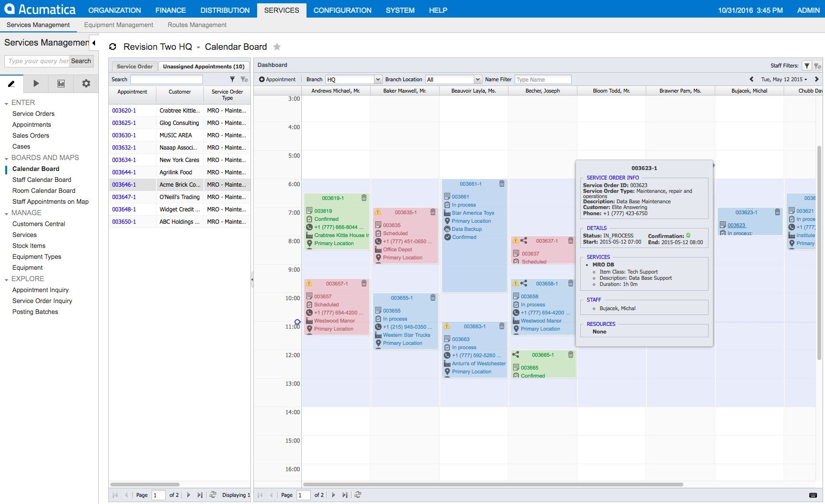This screenshot has height=504, width=825.
Task: Refresh the Revision Two HQ page
Action: click(x=113, y=47)
